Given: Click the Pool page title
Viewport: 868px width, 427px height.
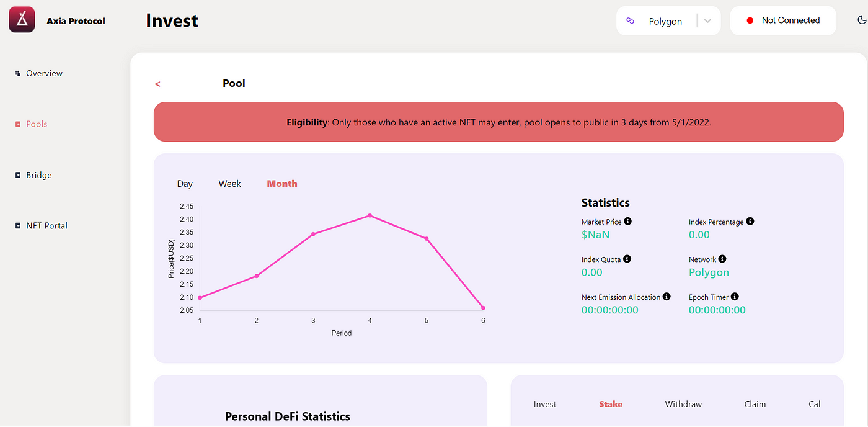Looking at the screenshot, I should [x=234, y=83].
